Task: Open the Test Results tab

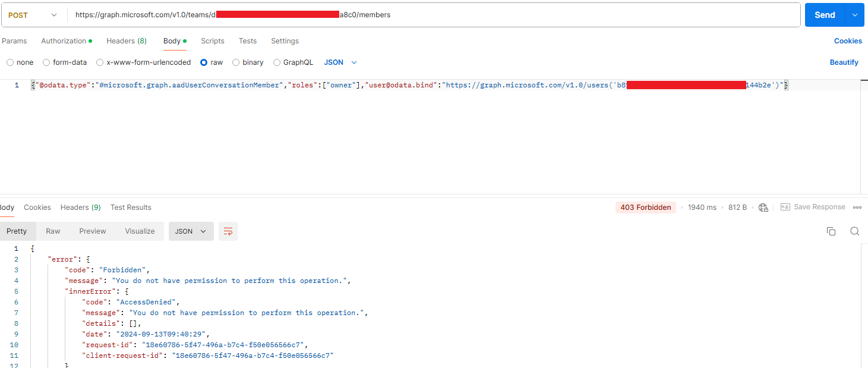Action: (131, 207)
